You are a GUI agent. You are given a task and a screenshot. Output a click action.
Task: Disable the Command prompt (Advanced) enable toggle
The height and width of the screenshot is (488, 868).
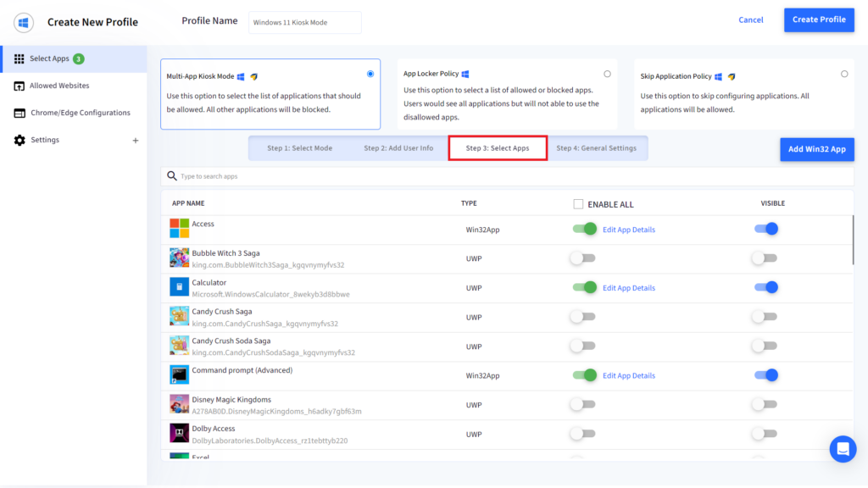click(585, 375)
